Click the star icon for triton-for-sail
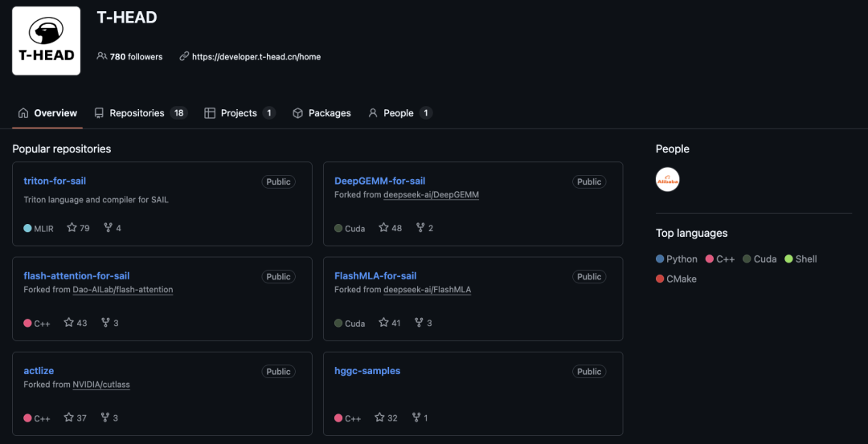The image size is (868, 444). click(x=72, y=228)
